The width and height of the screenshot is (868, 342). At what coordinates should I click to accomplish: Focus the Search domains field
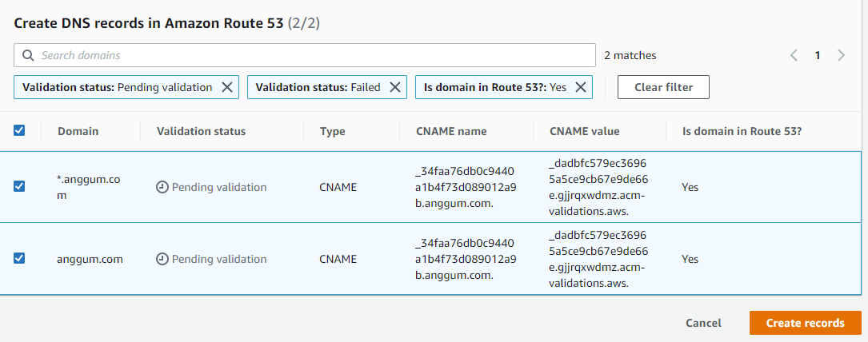click(305, 55)
